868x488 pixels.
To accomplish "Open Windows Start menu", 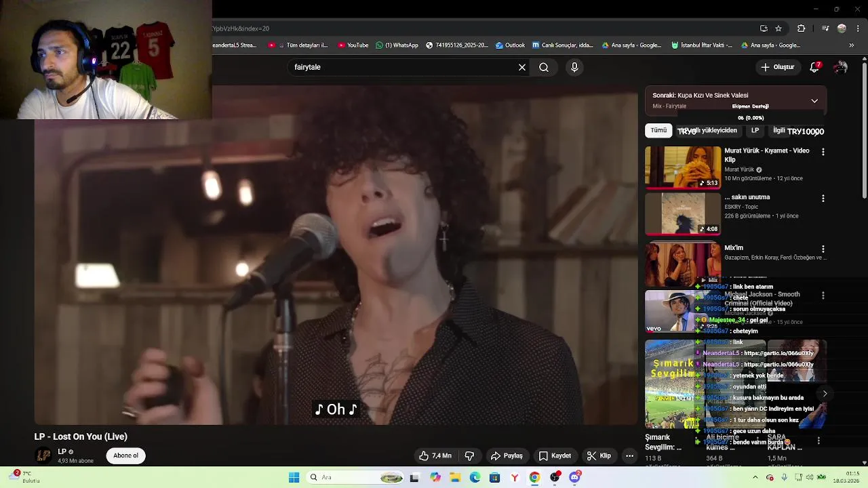I will 294,477.
